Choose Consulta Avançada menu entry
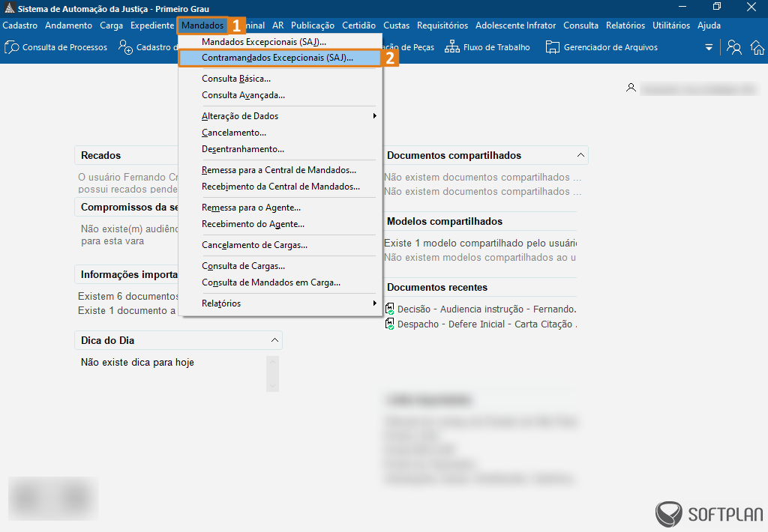This screenshot has width=768, height=532. pyautogui.click(x=280, y=95)
